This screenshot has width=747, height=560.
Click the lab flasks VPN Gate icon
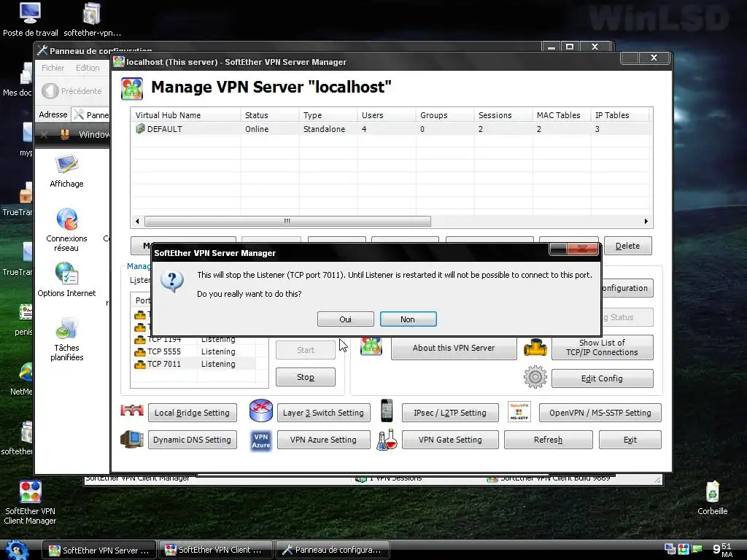pyautogui.click(x=387, y=440)
